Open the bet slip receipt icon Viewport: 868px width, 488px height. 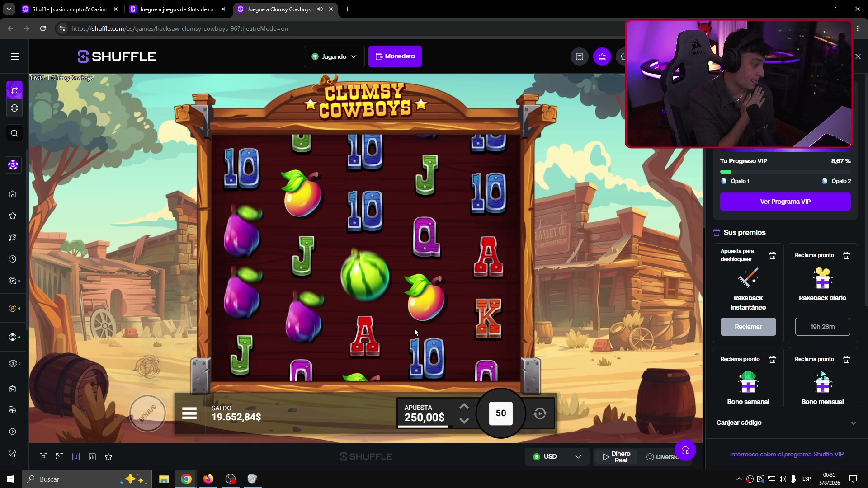pos(580,56)
